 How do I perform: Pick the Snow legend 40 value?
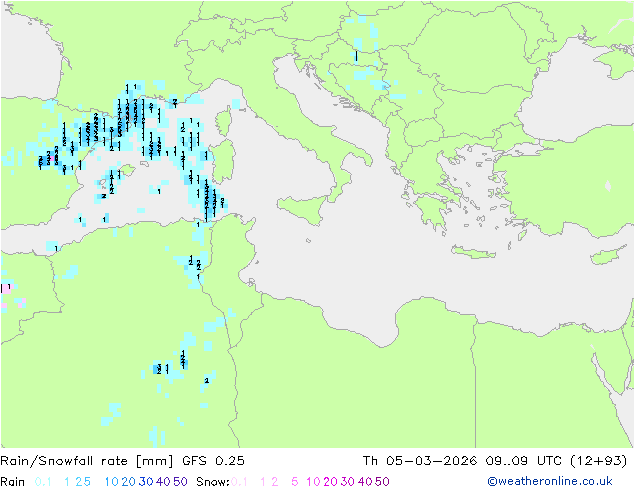click(365, 482)
